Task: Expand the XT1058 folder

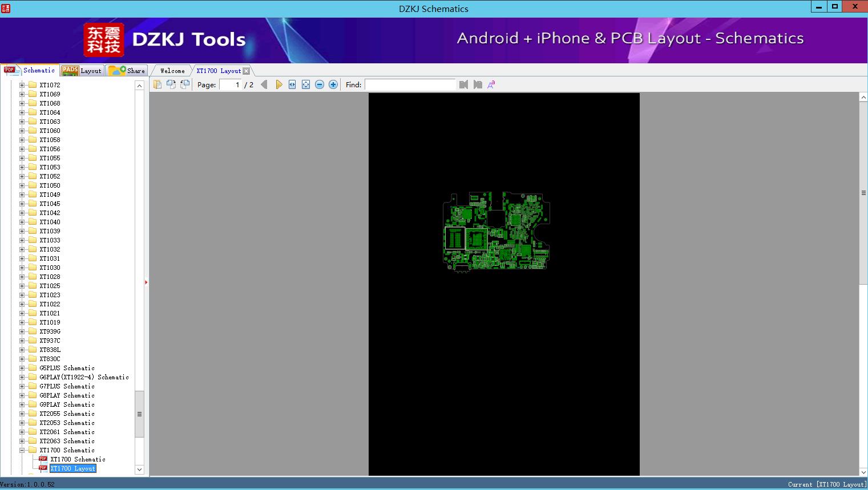Action: 22,140
